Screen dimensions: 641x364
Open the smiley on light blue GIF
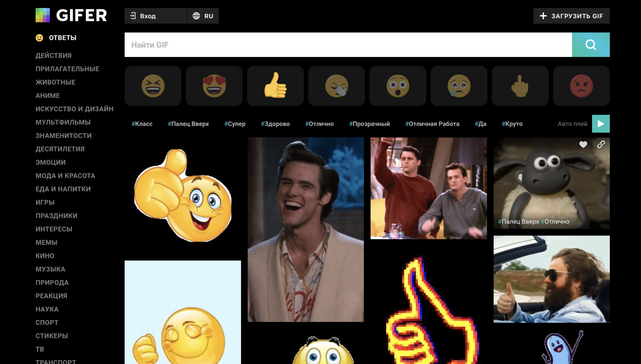coord(183,312)
